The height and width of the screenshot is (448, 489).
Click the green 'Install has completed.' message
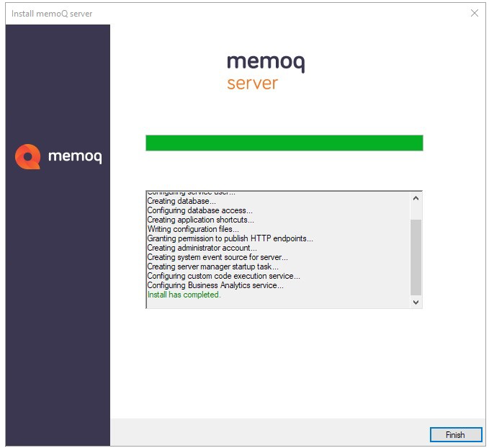coord(184,295)
